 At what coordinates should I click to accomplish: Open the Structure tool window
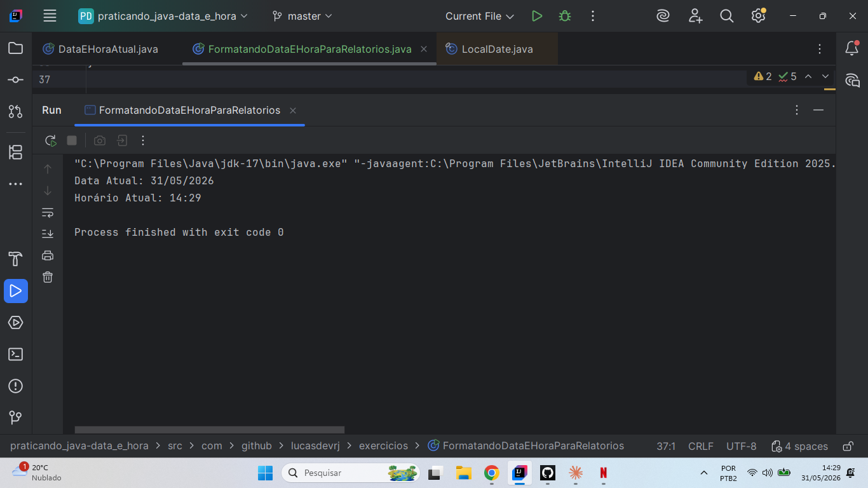[x=16, y=152]
